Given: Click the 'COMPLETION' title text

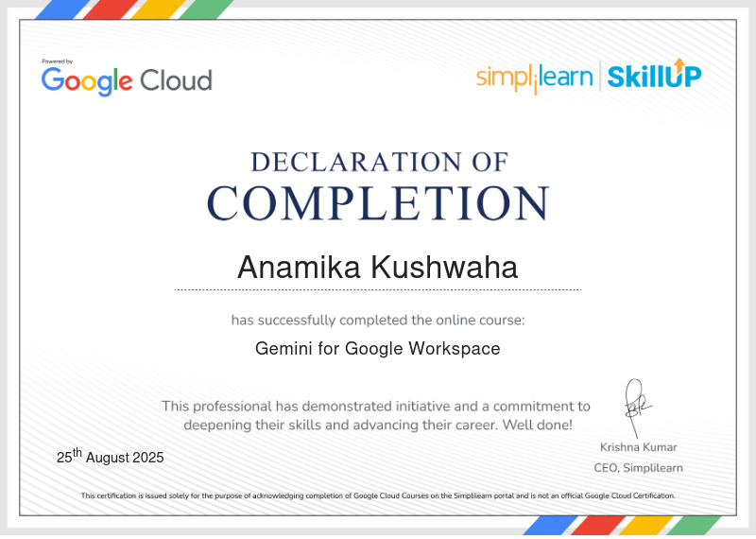Looking at the screenshot, I should pyautogui.click(x=379, y=203).
